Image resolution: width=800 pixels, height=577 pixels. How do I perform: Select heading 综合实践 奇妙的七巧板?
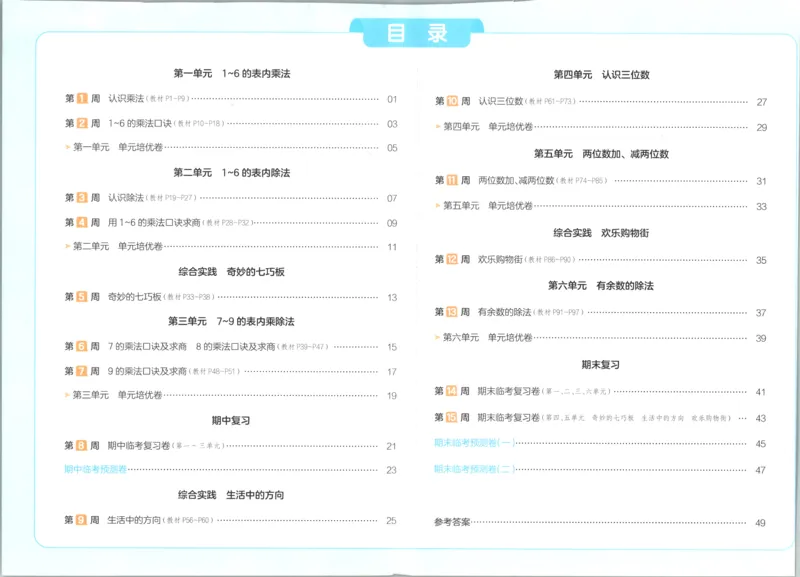click(231, 272)
